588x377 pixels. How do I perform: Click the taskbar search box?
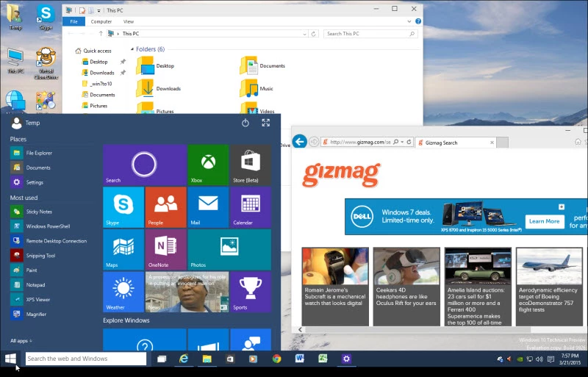point(86,359)
